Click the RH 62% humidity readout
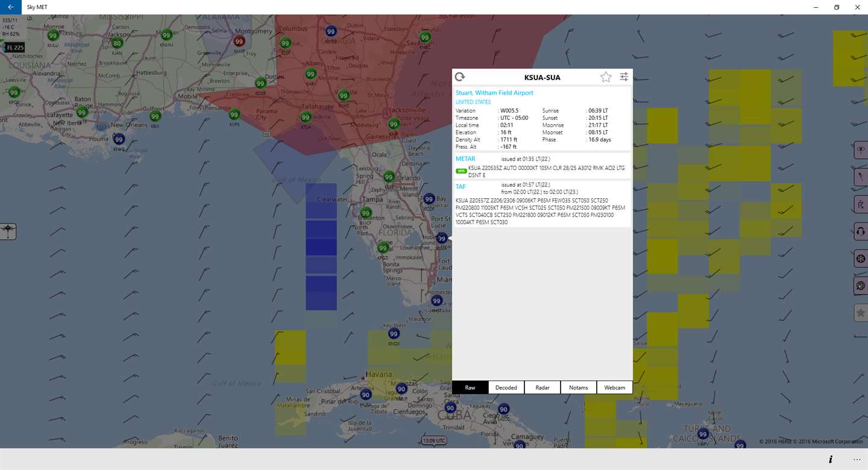Screen dimensions: 868x470 (x=11, y=34)
